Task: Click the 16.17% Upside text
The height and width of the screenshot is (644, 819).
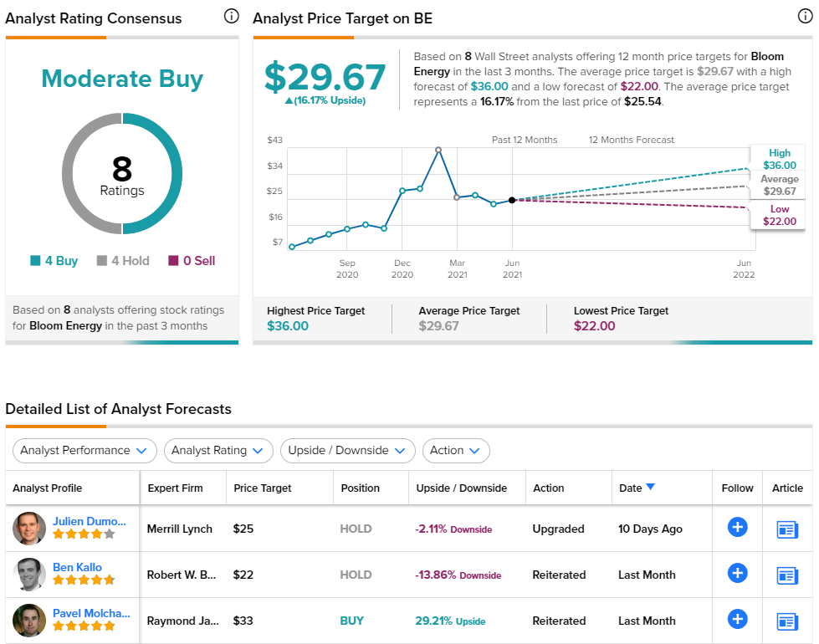Action: tap(325, 100)
